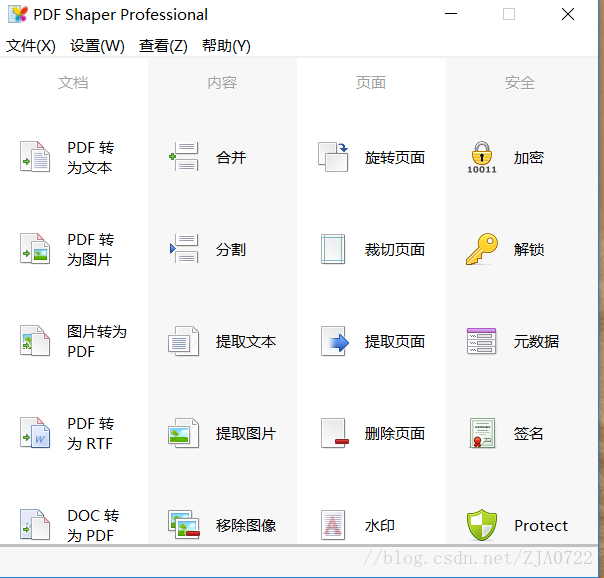The image size is (604, 578).
Task: Select the 'PDF 转为图片' label
Action: coord(91,250)
